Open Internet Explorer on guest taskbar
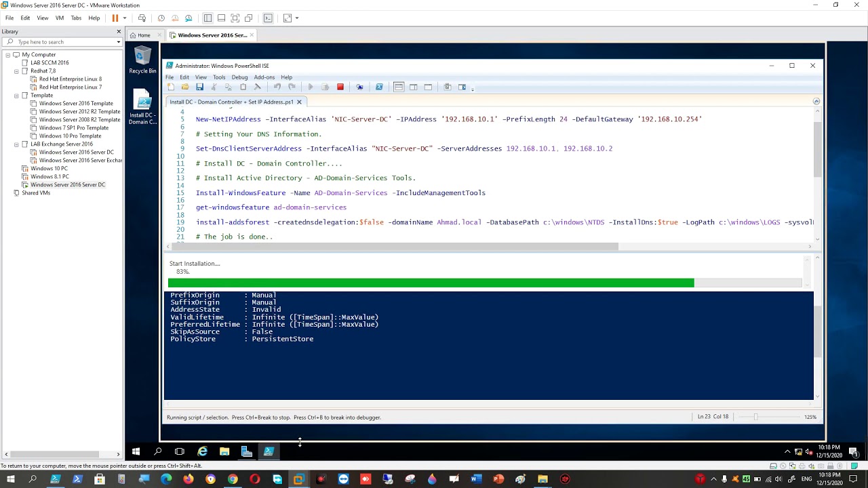The height and width of the screenshot is (488, 868). 202,451
